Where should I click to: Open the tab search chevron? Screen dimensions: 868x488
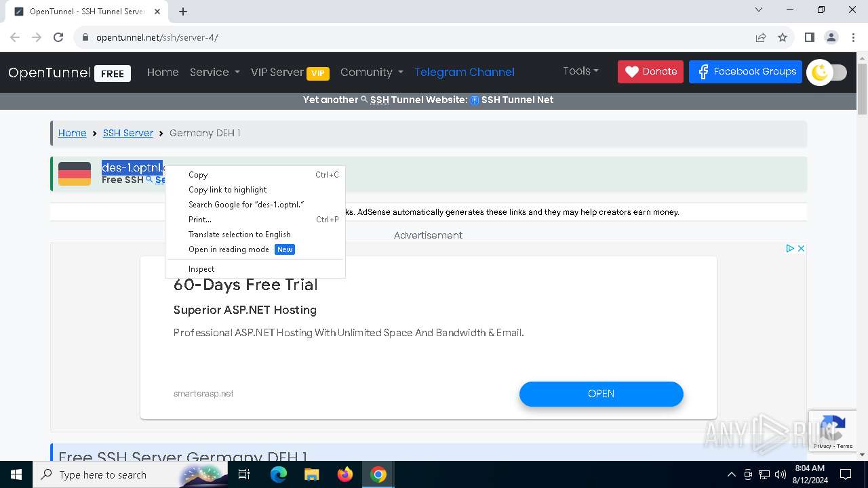coord(759,9)
